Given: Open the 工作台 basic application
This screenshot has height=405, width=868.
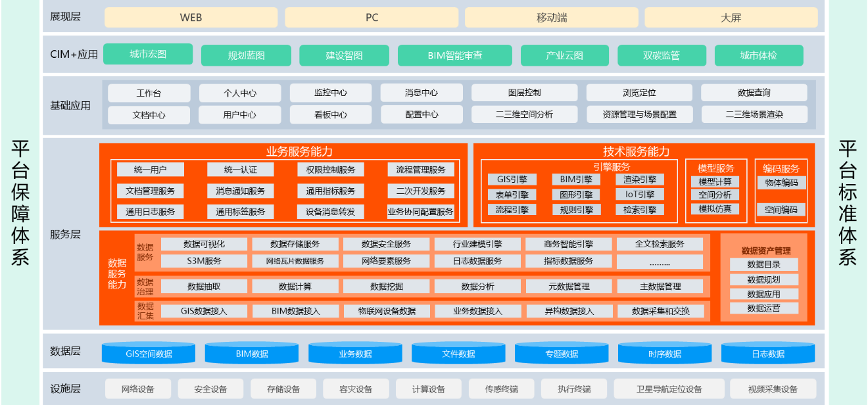Looking at the screenshot, I should pyautogui.click(x=149, y=93).
